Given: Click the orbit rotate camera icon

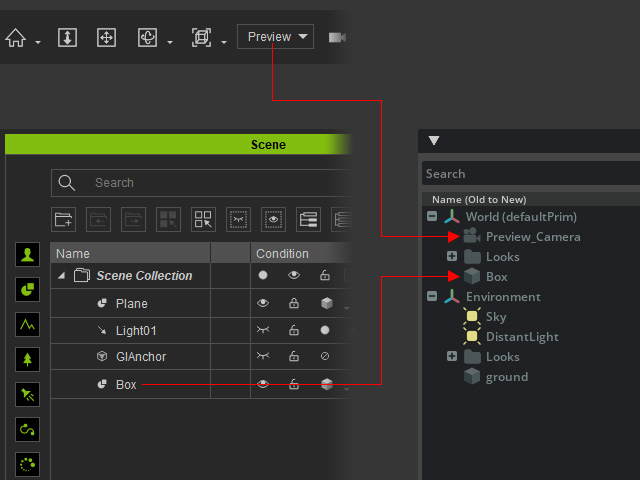Looking at the screenshot, I should tap(147, 38).
